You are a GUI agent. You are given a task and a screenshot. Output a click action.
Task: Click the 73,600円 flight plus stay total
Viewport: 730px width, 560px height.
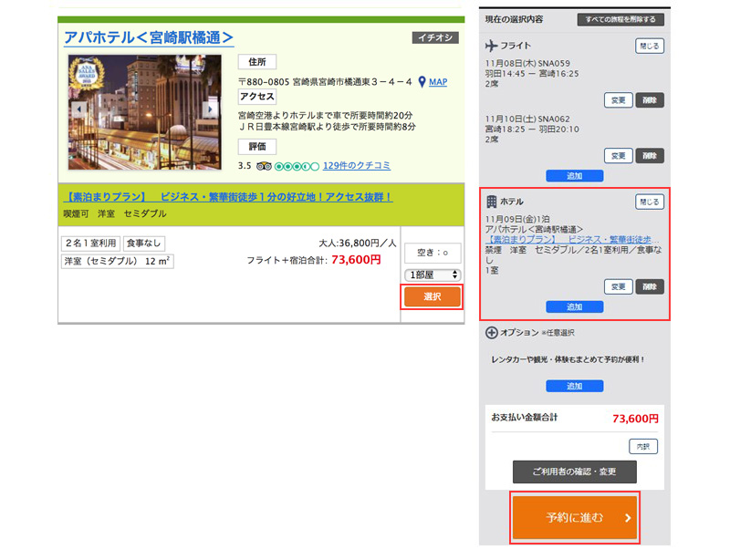356,260
